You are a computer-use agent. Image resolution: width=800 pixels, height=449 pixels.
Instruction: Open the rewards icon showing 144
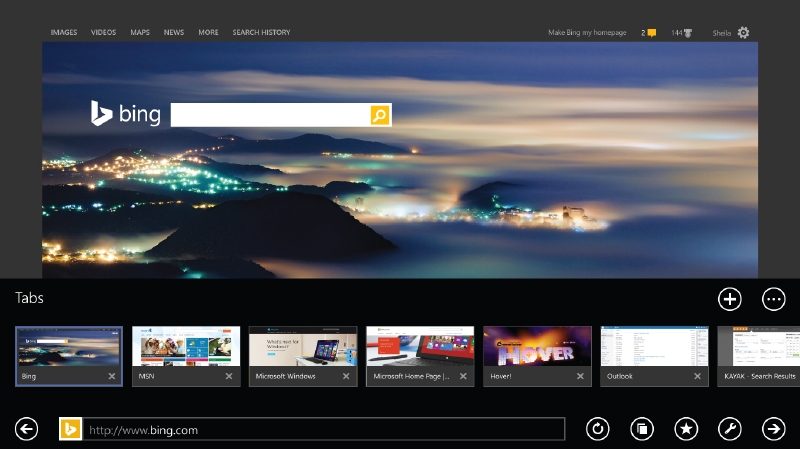[688, 33]
